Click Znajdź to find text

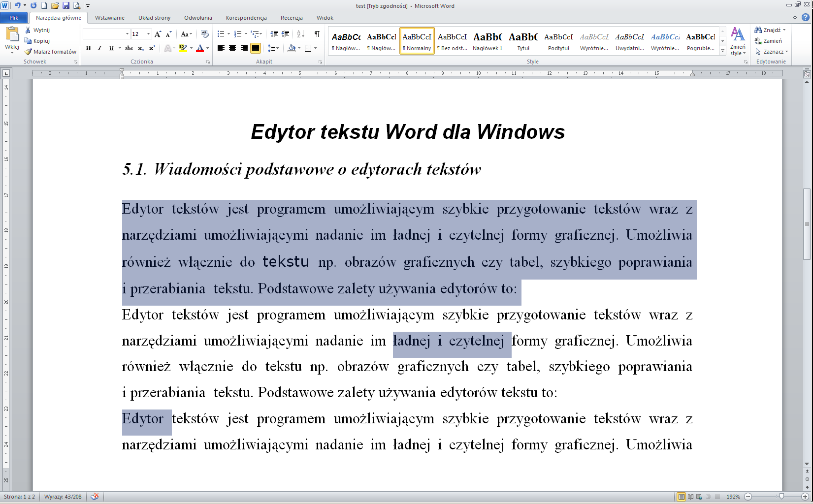tap(771, 30)
